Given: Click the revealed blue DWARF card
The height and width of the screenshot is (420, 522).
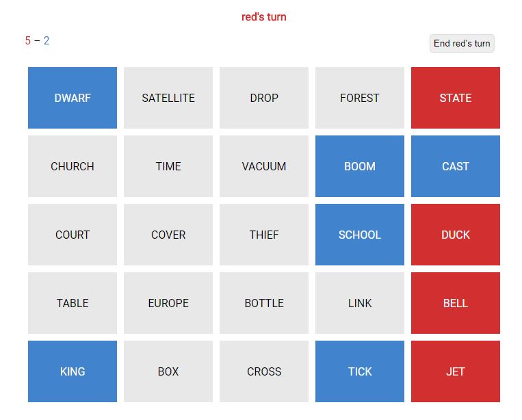Looking at the screenshot, I should pos(73,98).
